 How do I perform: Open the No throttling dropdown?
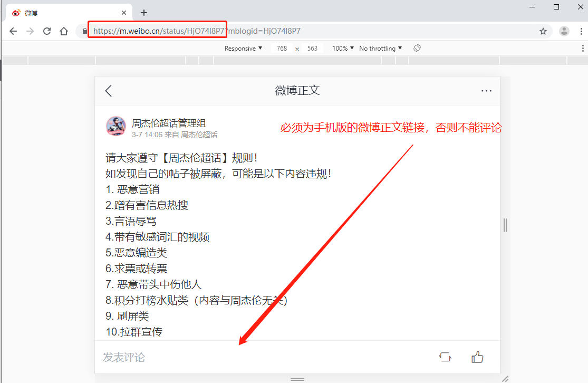click(381, 49)
